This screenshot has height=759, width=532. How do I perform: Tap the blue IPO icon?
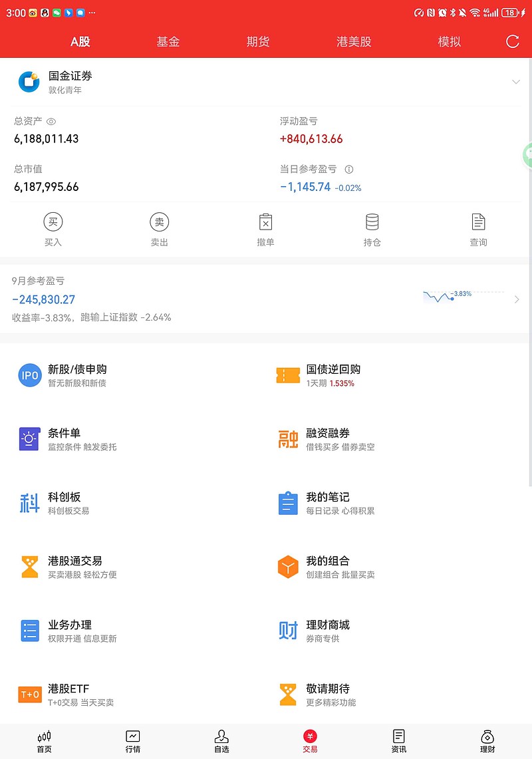click(x=30, y=376)
